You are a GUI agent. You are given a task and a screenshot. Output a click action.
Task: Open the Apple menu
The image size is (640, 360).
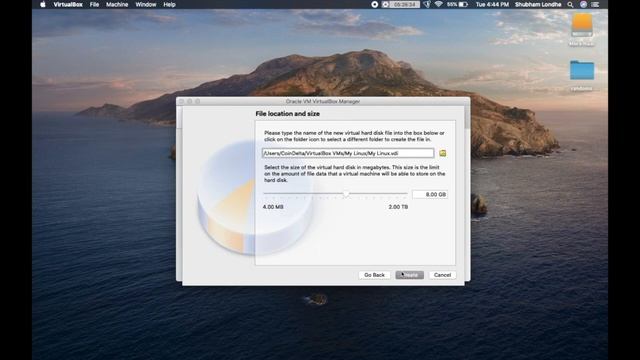click(43, 4)
